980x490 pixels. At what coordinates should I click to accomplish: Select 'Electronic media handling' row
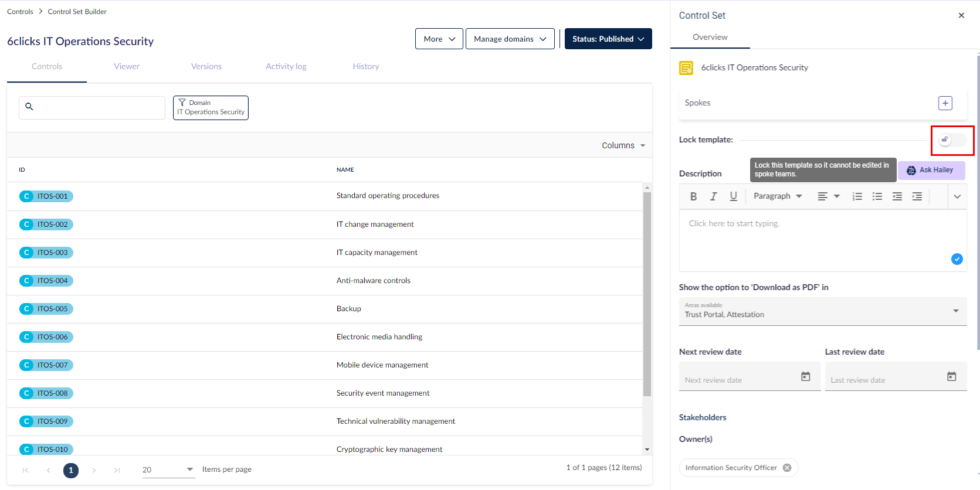coord(325,337)
